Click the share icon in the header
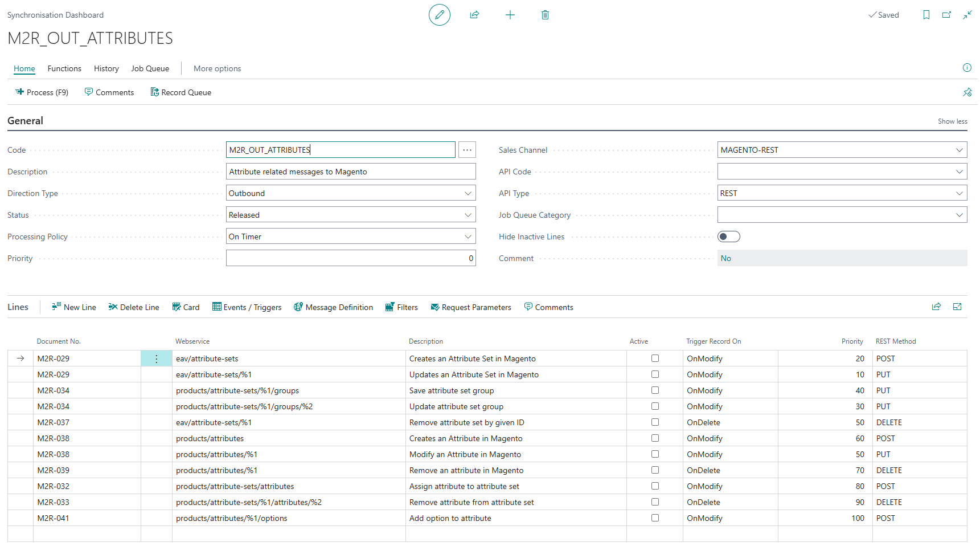980x546 pixels. pyautogui.click(x=474, y=15)
